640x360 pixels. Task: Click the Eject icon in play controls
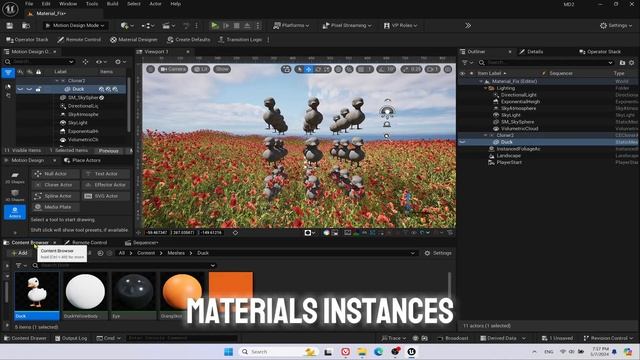247,25
